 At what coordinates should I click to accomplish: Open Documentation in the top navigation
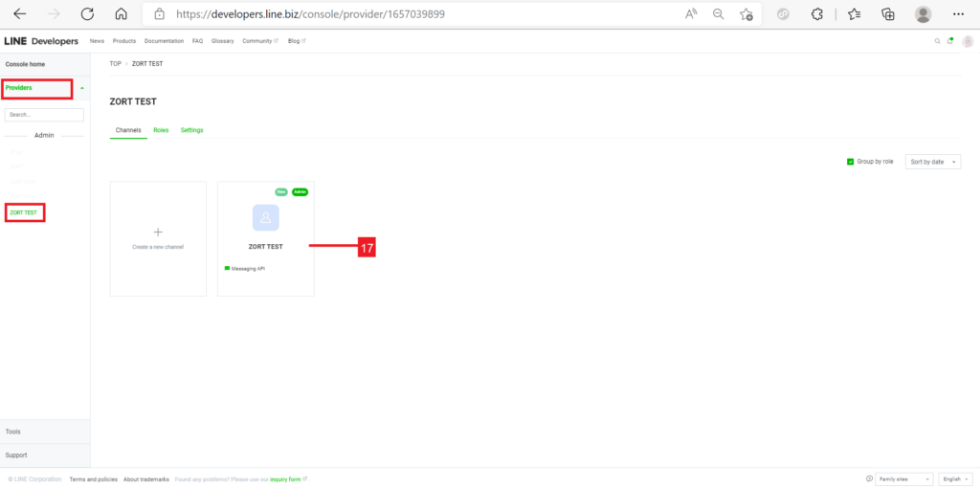tap(164, 41)
